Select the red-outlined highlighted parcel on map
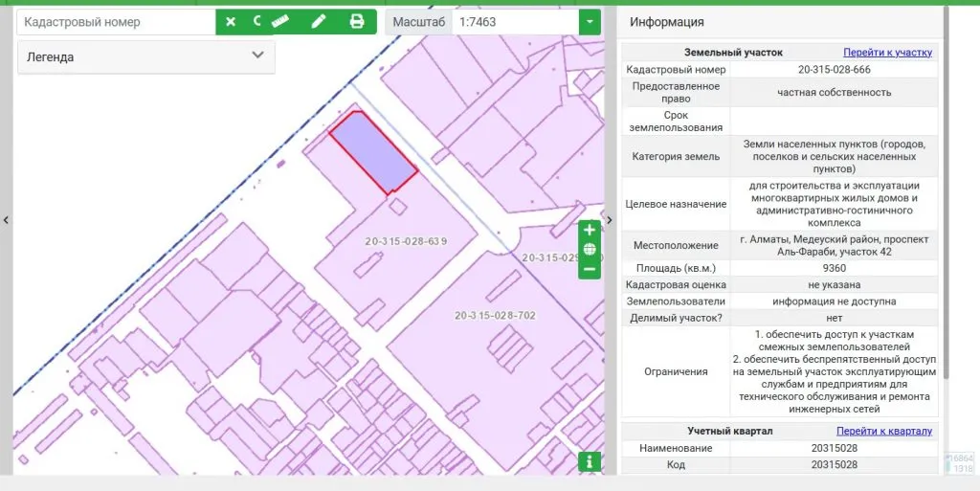 coord(373,153)
